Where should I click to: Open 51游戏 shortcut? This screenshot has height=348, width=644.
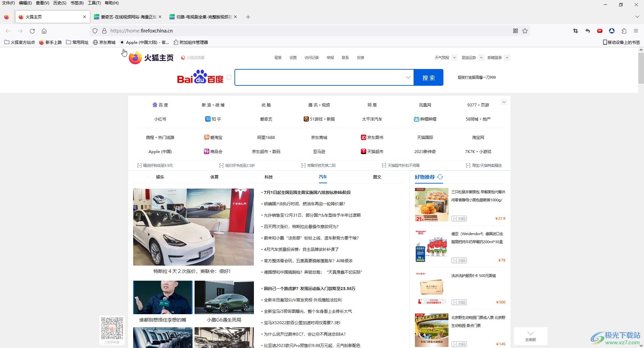click(319, 119)
